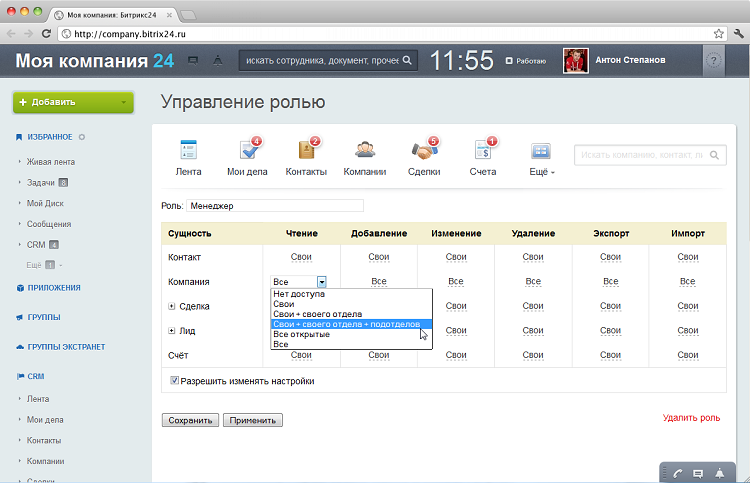
Task: Change Компания Добавление permission Все
Action: (x=379, y=281)
